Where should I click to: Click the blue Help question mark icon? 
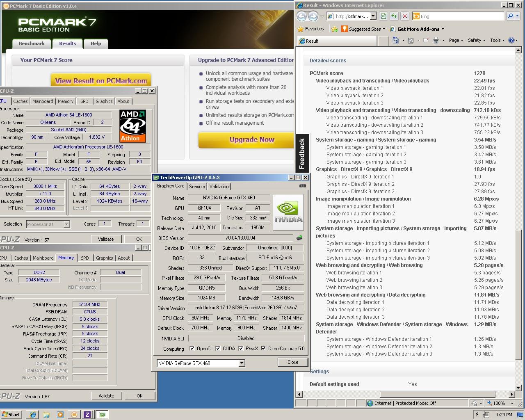coord(511,40)
